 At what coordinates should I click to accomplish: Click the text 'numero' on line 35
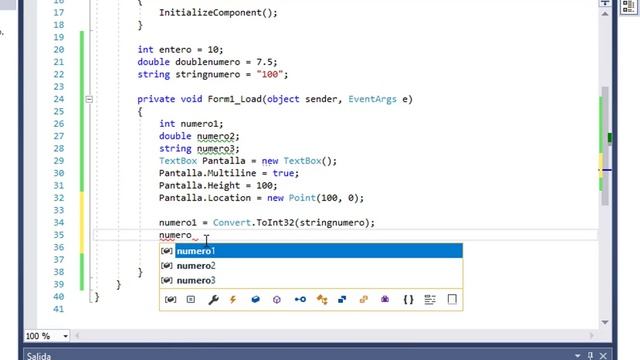click(x=175, y=235)
